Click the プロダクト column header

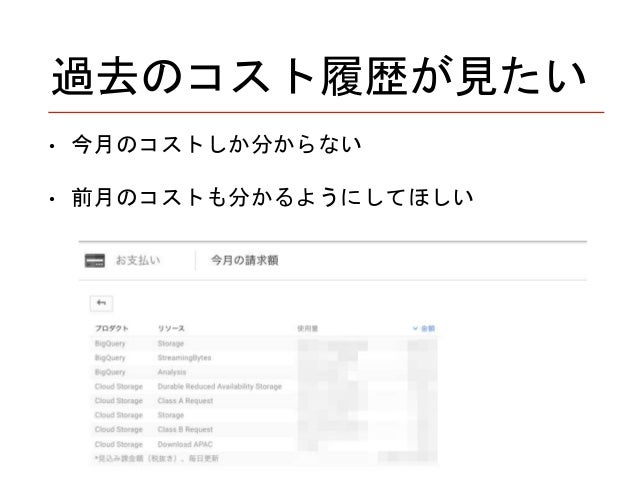pos(112,328)
